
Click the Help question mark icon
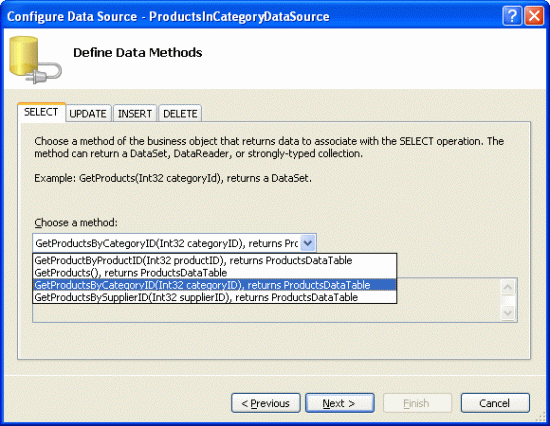(x=512, y=16)
